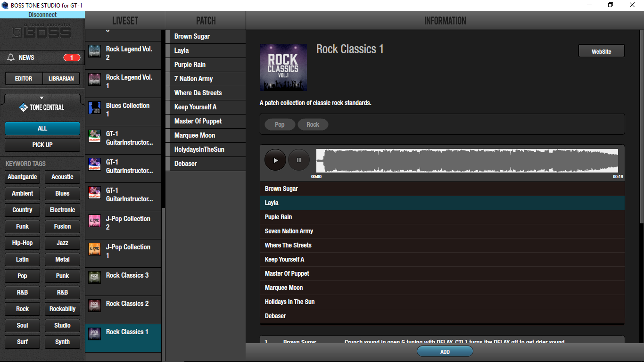Click the Rock Classics 3 thumbnail
This screenshot has width=644, height=362.
click(95, 278)
